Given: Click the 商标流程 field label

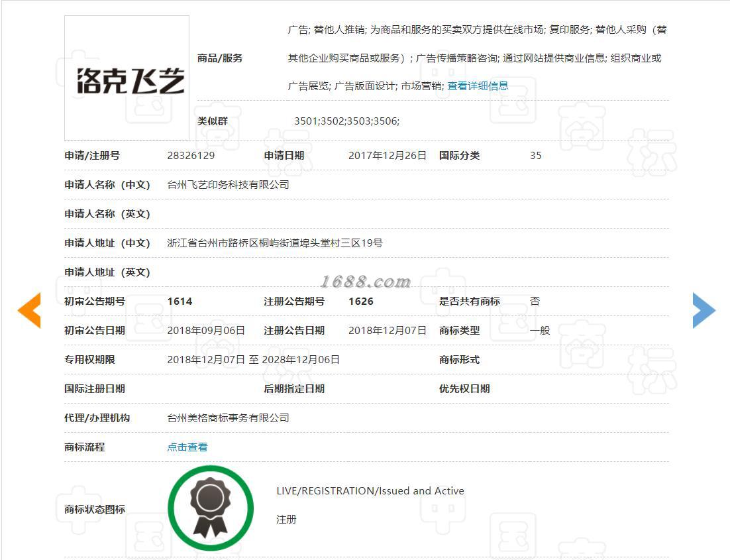Looking at the screenshot, I should click(84, 447).
